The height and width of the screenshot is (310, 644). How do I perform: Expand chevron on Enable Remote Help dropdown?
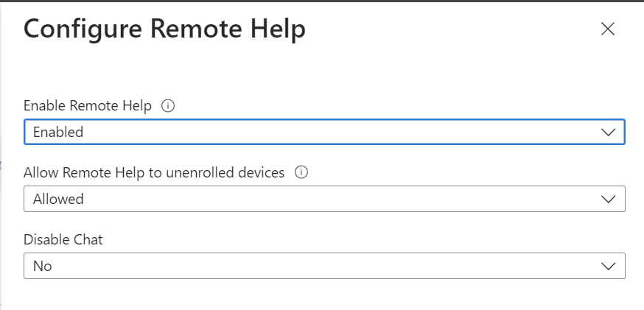pyautogui.click(x=608, y=133)
